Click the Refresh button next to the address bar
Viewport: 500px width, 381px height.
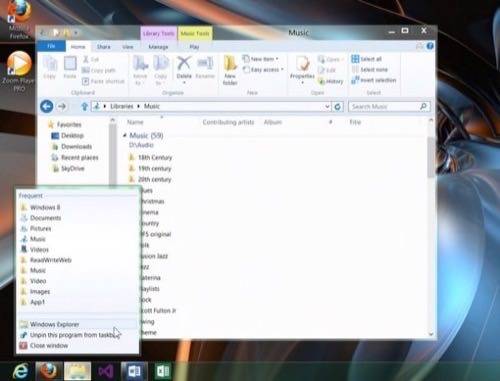pos(338,106)
